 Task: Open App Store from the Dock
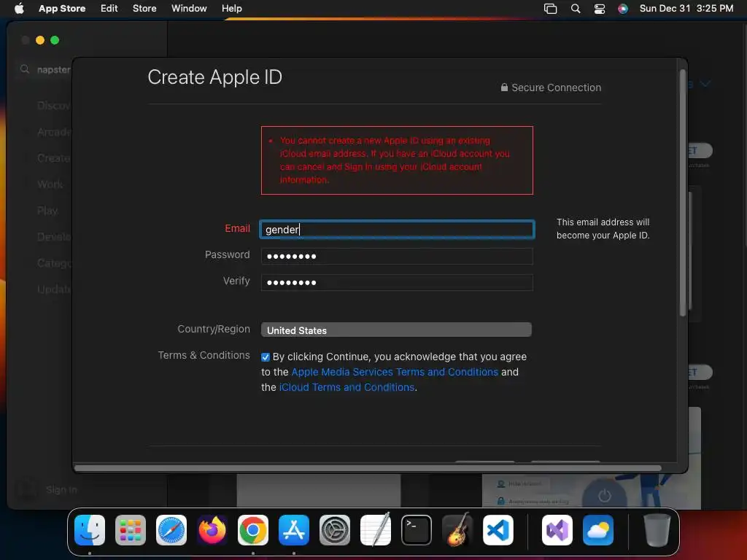(x=294, y=529)
